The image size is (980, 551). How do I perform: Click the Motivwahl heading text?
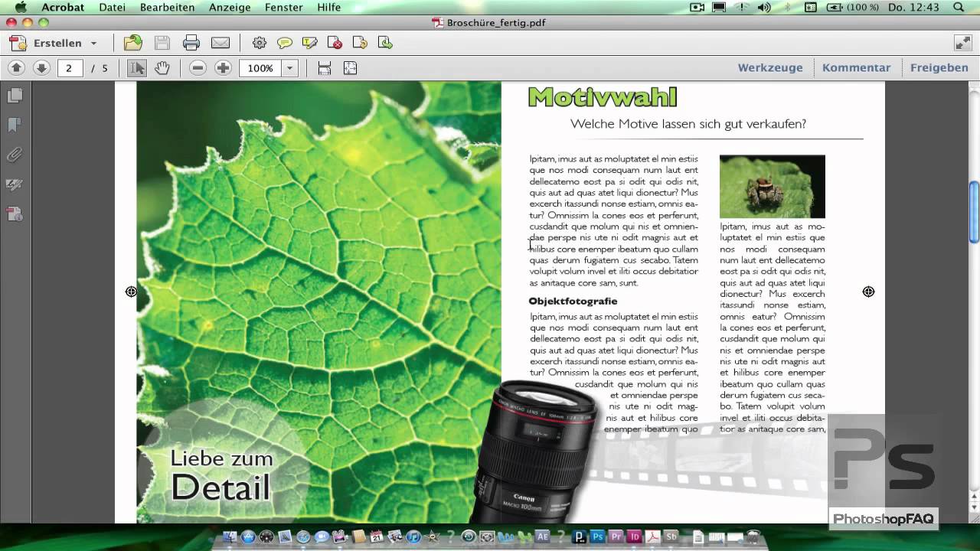tap(603, 96)
